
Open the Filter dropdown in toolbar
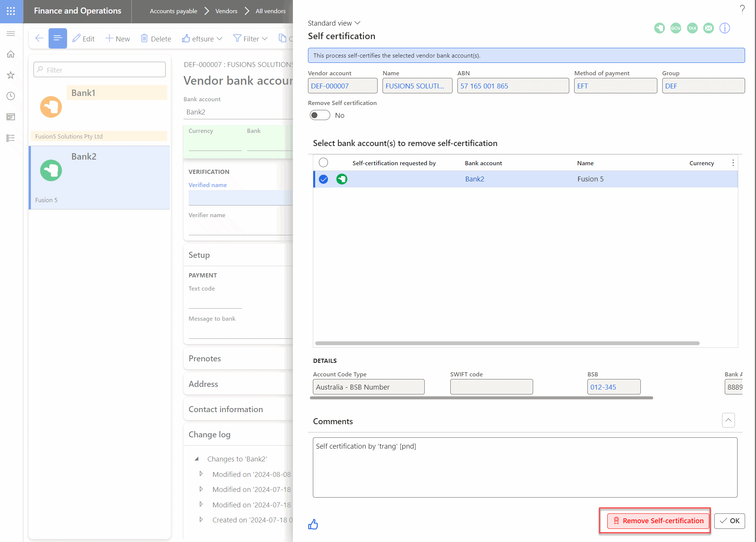pyautogui.click(x=250, y=38)
